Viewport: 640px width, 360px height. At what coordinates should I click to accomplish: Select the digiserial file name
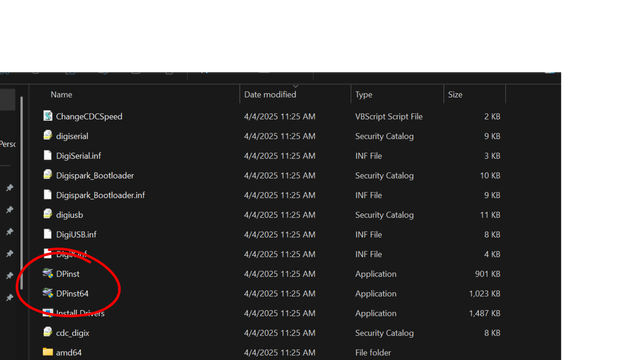point(72,136)
